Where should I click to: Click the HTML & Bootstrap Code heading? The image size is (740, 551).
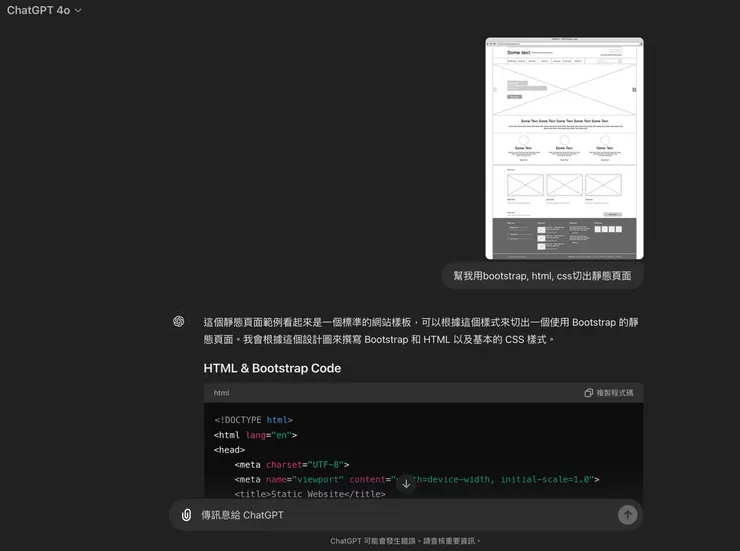click(272, 368)
